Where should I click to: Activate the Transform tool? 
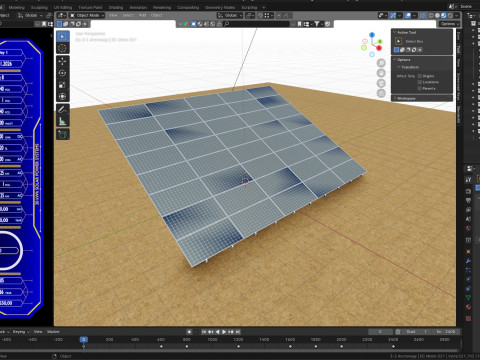coord(62,97)
